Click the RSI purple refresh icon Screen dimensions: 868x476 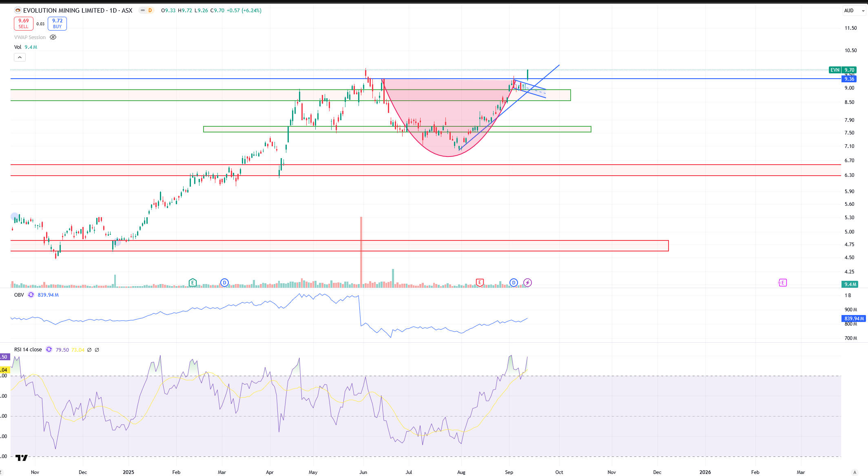click(x=49, y=350)
